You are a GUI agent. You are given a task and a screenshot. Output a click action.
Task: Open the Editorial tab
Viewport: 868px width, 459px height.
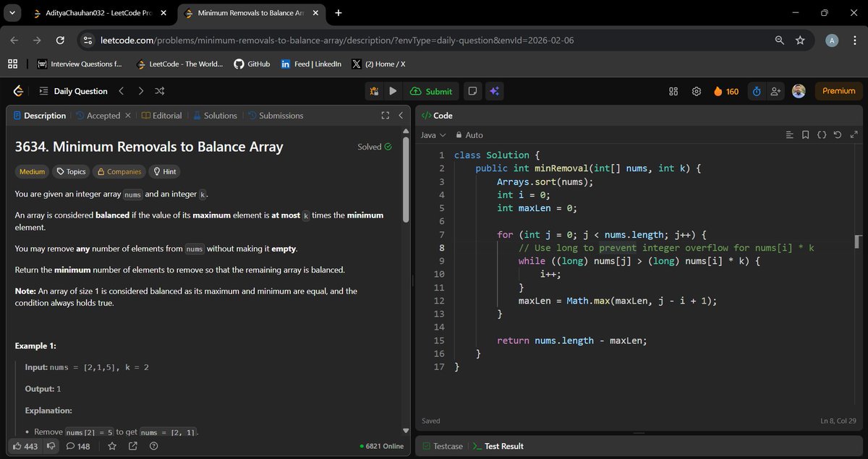click(x=161, y=116)
